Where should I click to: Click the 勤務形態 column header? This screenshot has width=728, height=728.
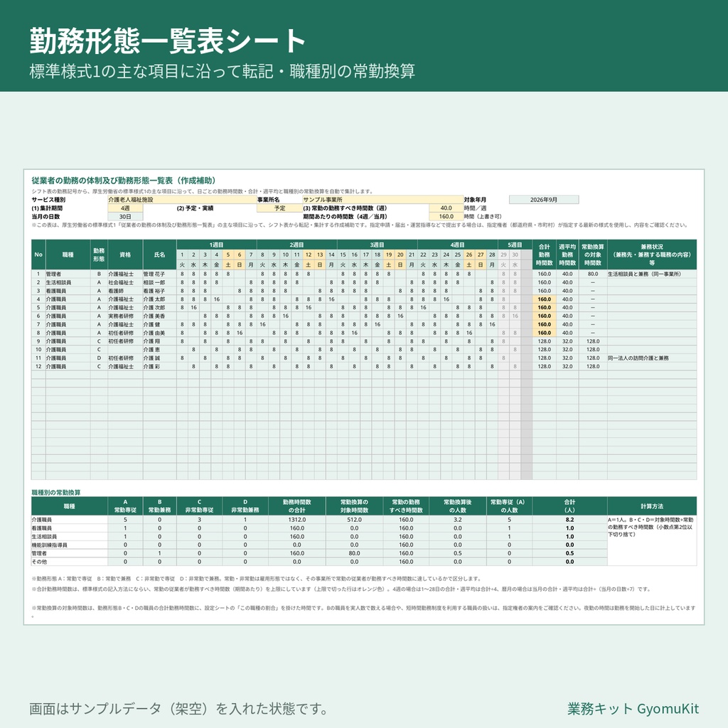coord(99,255)
